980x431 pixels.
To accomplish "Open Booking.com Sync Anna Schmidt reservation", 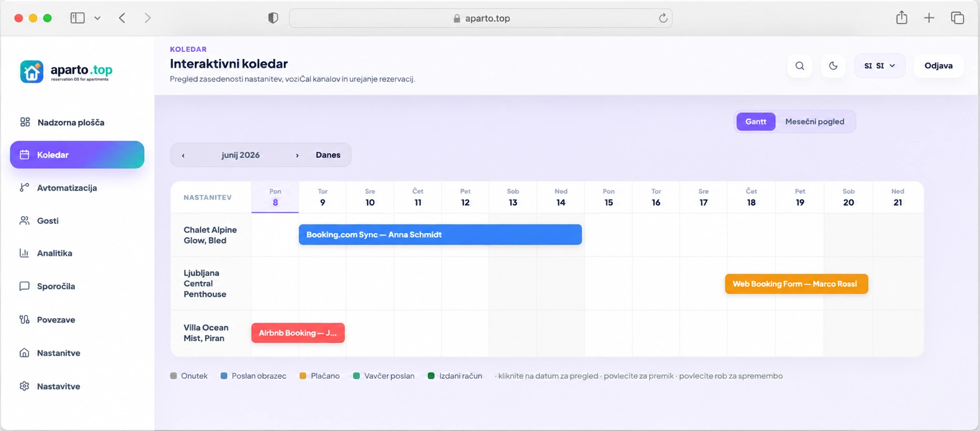I will click(x=440, y=235).
